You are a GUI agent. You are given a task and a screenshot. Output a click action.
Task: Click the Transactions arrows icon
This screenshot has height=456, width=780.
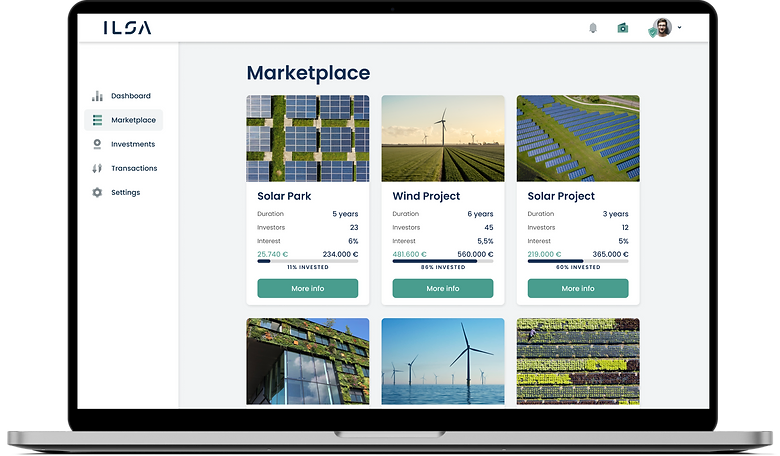(97, 168)
